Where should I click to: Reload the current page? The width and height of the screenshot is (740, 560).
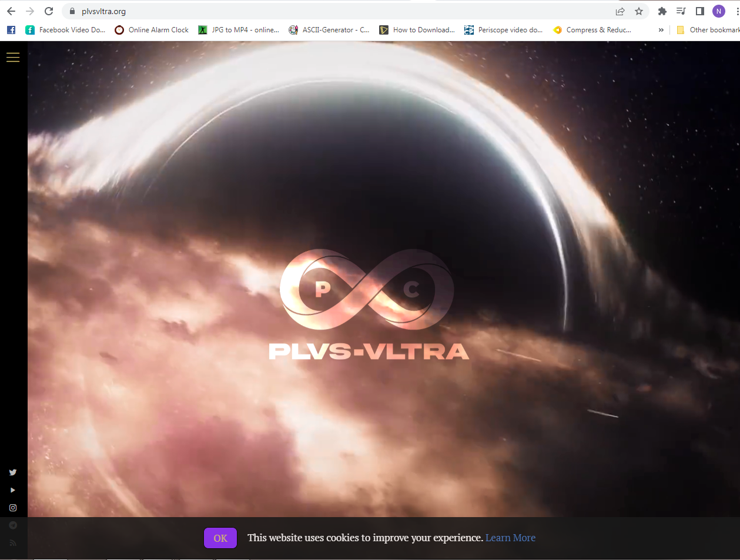(x=49, y=11)
